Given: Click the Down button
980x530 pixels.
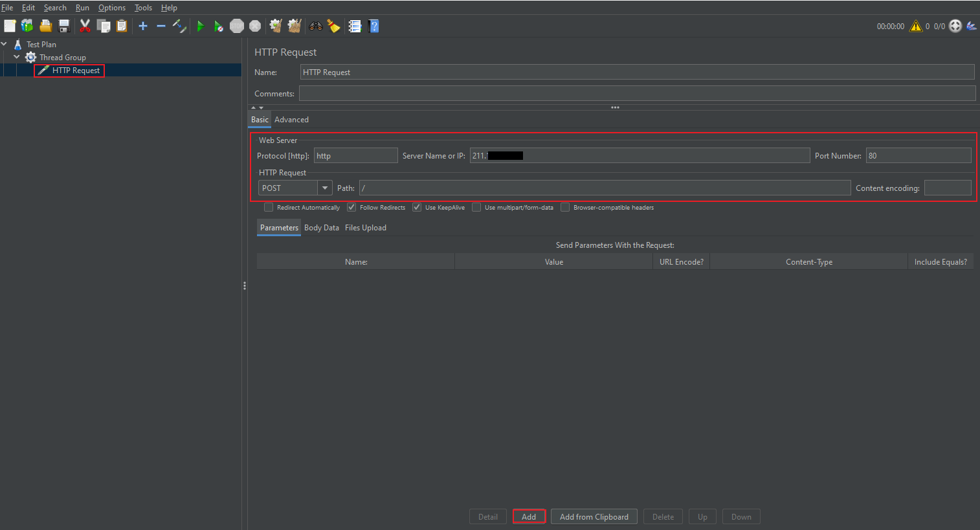Looking at the screenshot, I should (x=741, y=516).
